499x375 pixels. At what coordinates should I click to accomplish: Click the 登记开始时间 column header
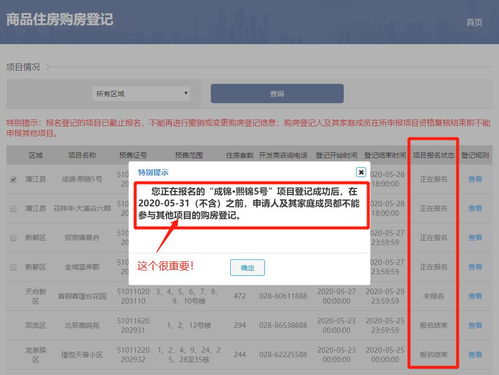[x=336, y=155]
